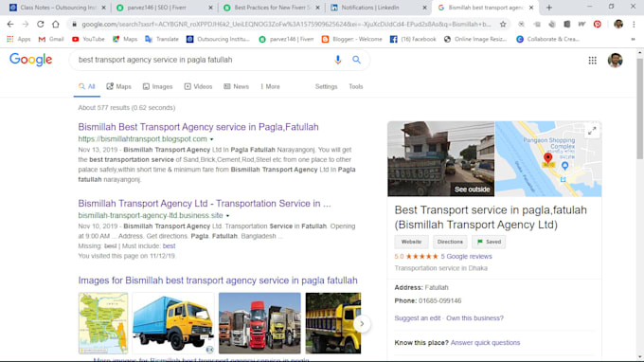Open the Pinterest extension icon
Image resolution: width=644 pixels, height=362 pixels.
(x=598, y=25)
